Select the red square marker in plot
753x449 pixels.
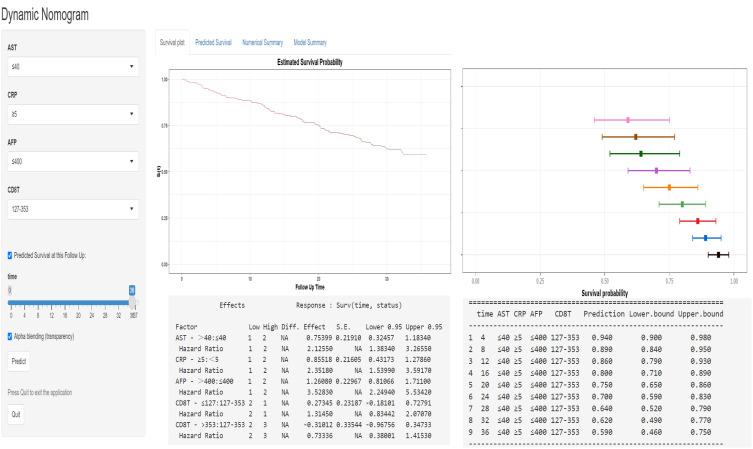coord(697,220)
